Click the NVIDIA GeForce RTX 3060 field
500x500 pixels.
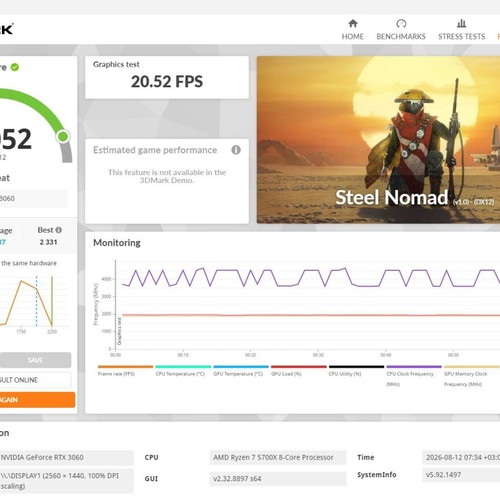67,457
